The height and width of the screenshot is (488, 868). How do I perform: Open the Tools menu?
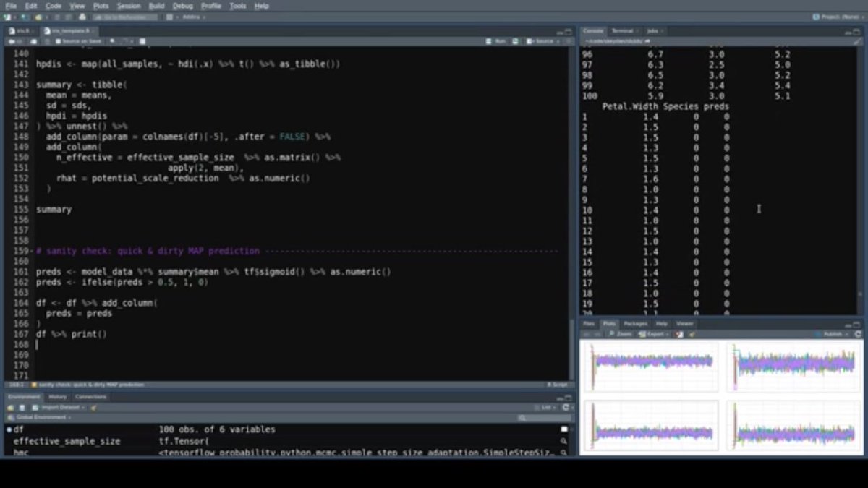point(238,6)
